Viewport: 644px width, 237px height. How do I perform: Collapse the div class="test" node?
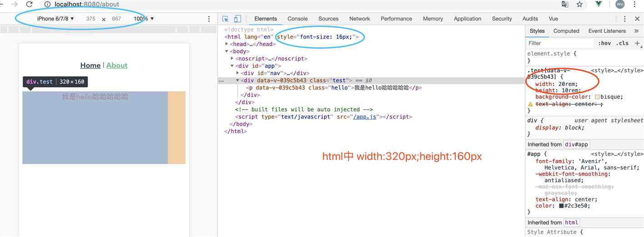[238, 80]
